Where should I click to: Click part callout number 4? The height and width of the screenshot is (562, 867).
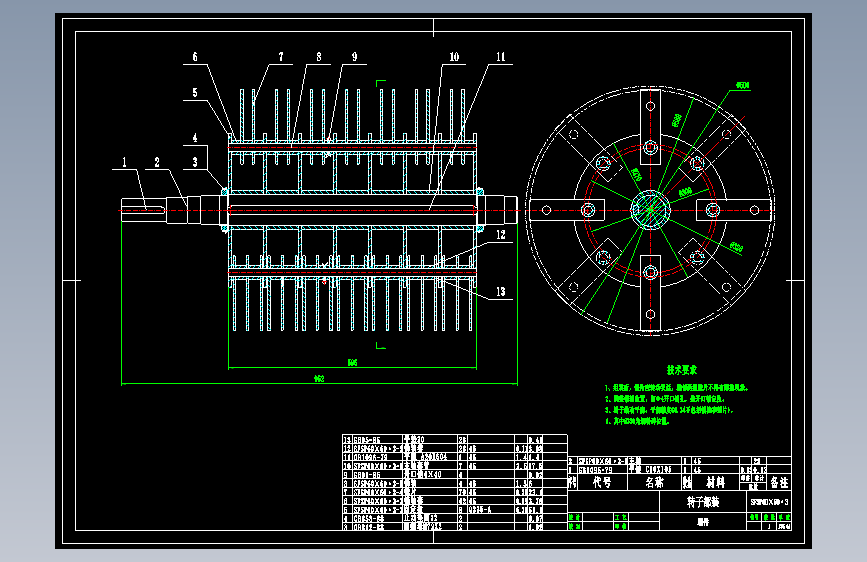click(x=195, y=138)
